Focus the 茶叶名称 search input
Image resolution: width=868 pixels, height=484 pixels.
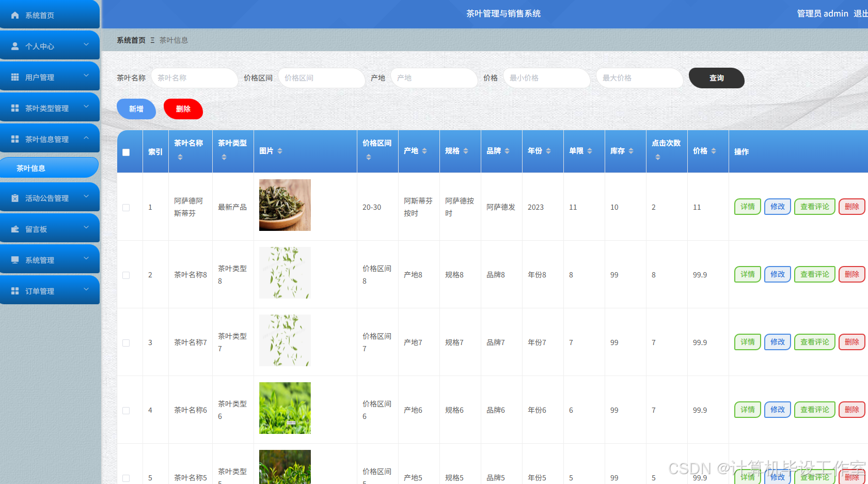pos(194,78)
